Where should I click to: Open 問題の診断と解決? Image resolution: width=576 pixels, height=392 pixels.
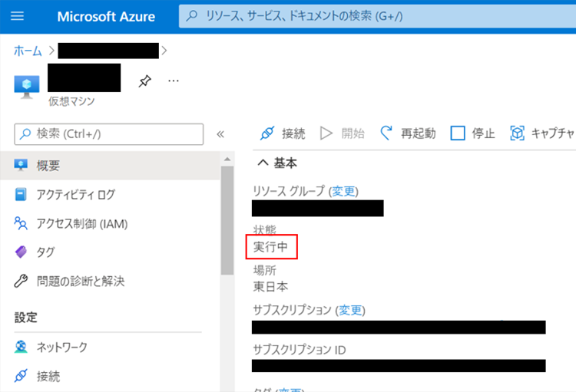coord(81,282)
